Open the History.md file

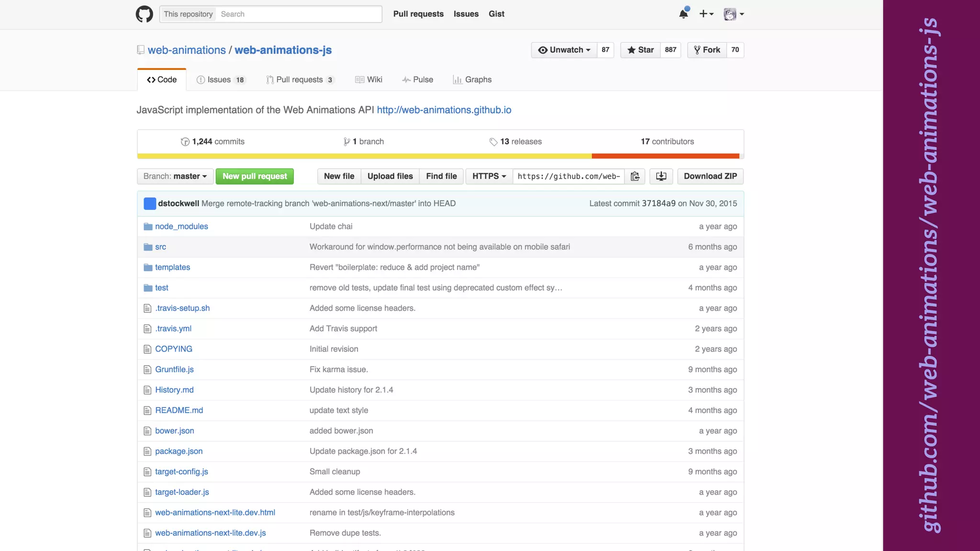[x=174, y=390]
